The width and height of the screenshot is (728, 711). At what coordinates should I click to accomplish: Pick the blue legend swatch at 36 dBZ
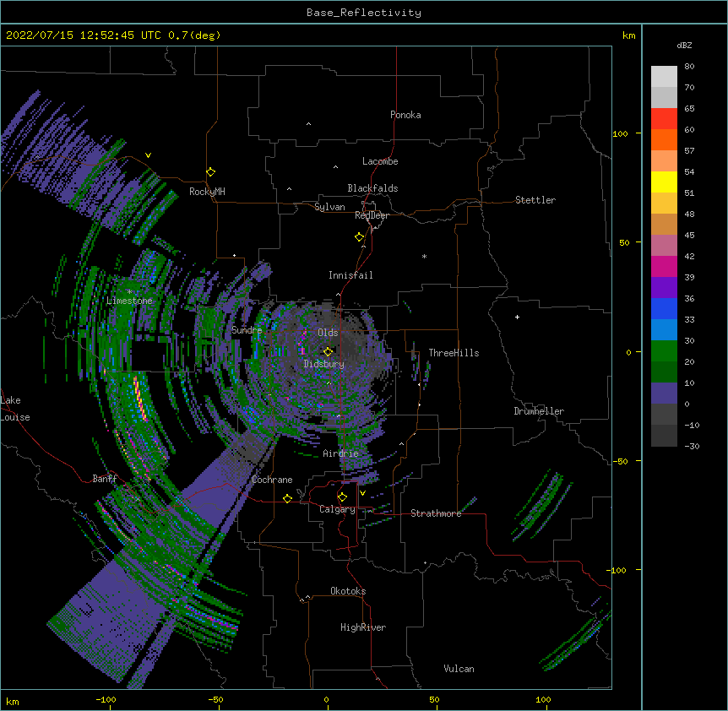(664, 308)
